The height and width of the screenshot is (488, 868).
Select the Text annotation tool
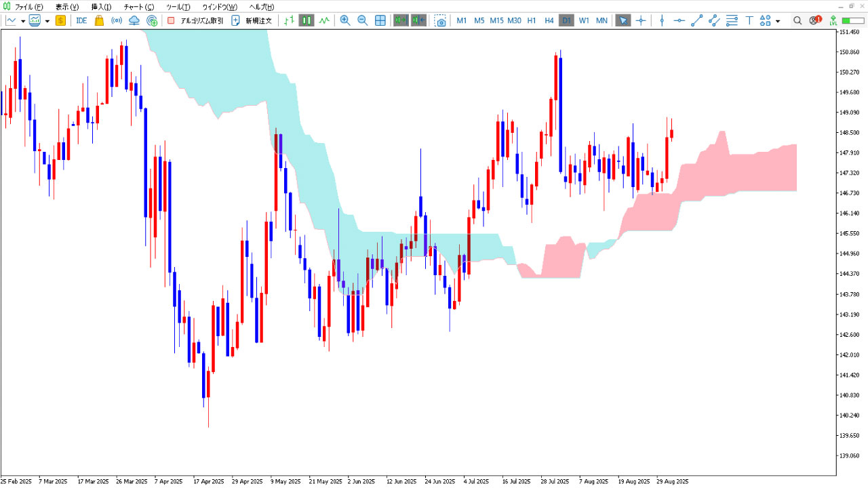(x=749, y=20)
